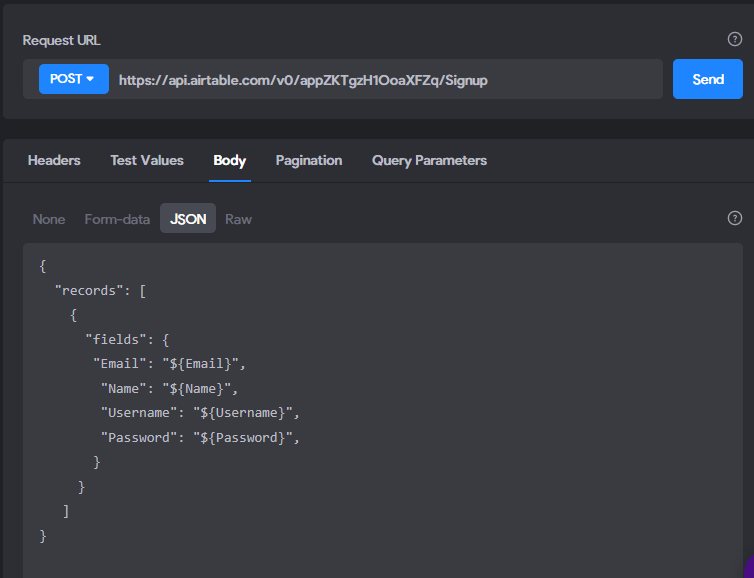Click the "Password": "${Password}" line
The height and width of the screenshot is (578, 754).
click(x=200, y=438)
